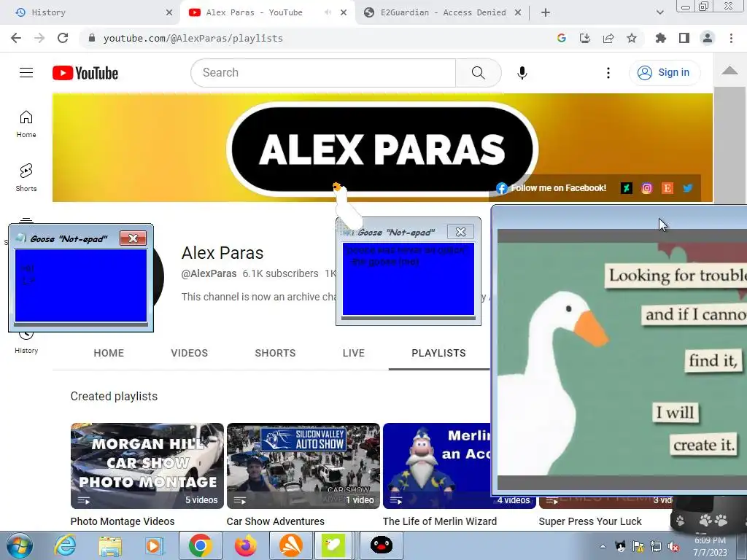The width and height of the screenshot is (747, 560).
Task: Click the Morgan Hill Car Show thumbnail
Action: tap(147, 466)
